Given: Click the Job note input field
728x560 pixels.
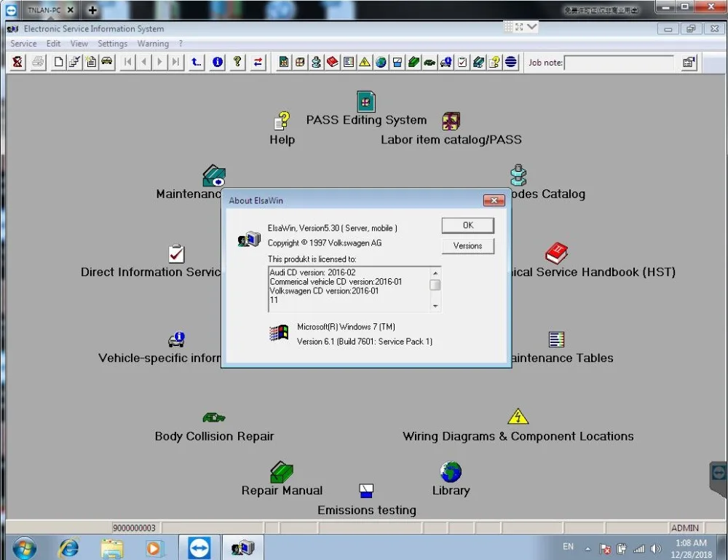Looking at the screenshot, I should tap(619, 63).
